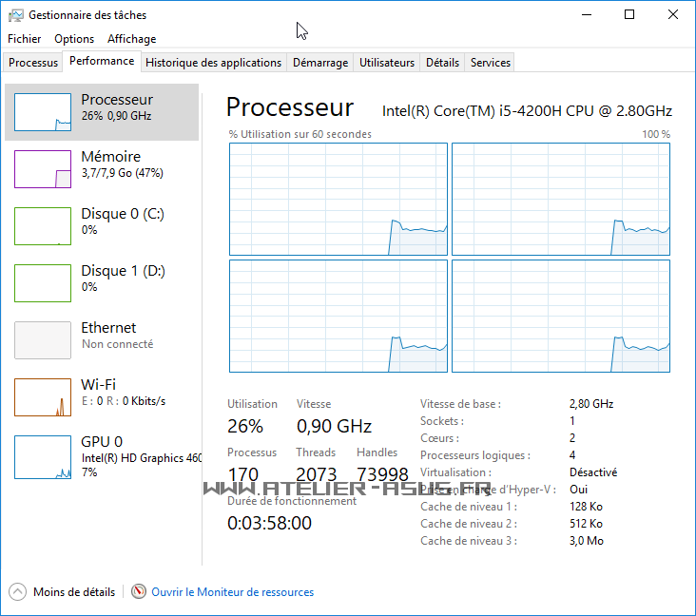Select the GPU 0 usage graph icon
Screen dimensions: 696x616
(43, 454)
